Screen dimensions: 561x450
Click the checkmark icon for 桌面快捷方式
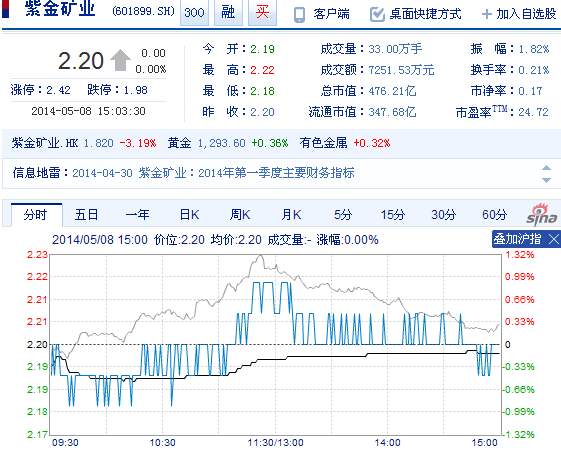click(x=377, y=14)
